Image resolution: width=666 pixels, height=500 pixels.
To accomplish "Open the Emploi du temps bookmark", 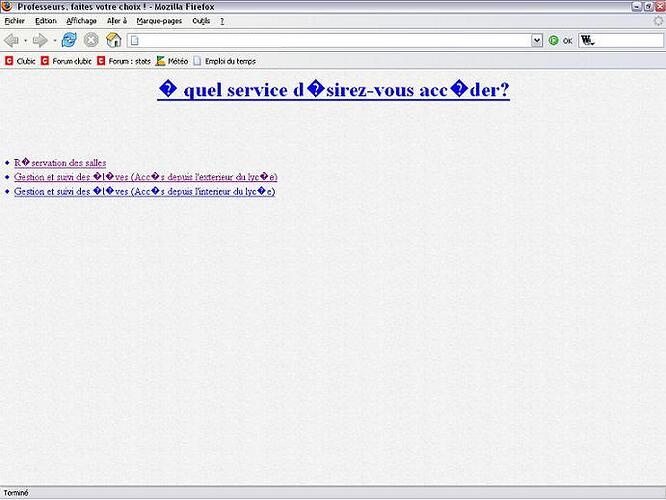I will (229, 61).
